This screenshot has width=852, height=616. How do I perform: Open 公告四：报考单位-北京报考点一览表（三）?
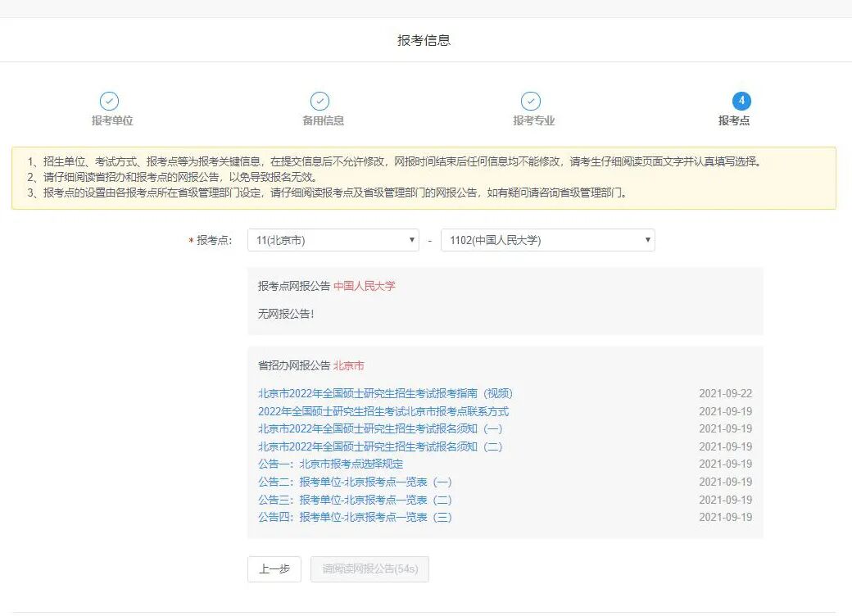(x=354, y=517)
